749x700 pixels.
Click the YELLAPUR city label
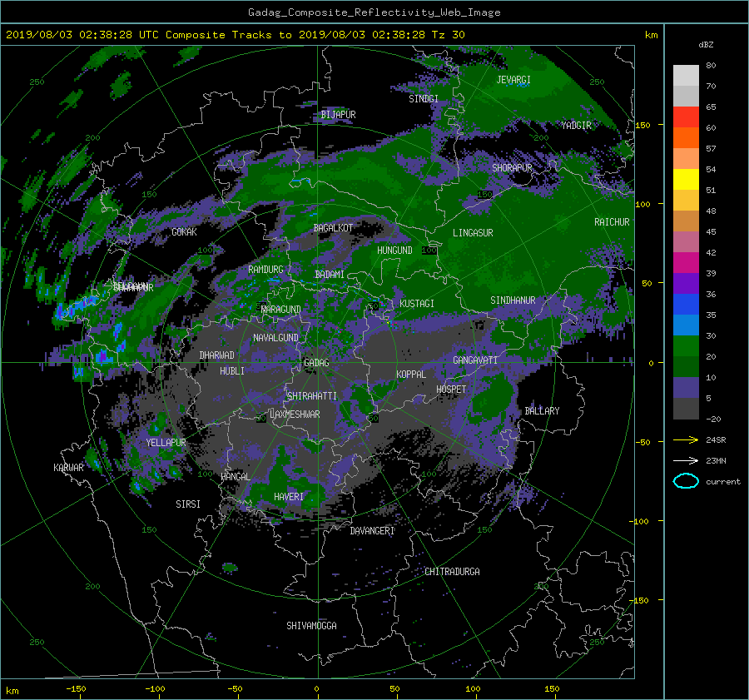[x=166, y=443]
